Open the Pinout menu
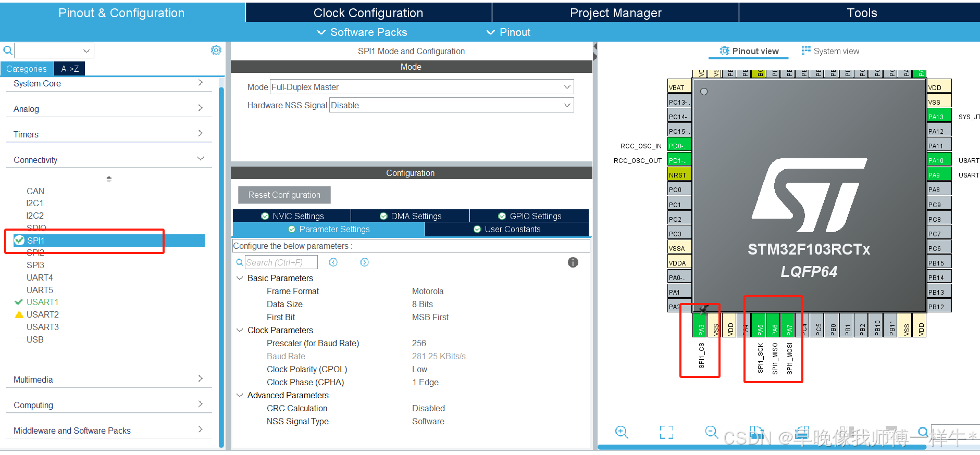Screen dimensions: 980x455 tap(508, 32)
